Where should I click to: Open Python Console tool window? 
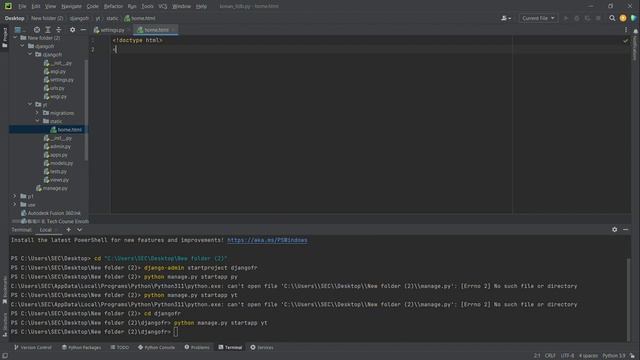tap(156, 347)
